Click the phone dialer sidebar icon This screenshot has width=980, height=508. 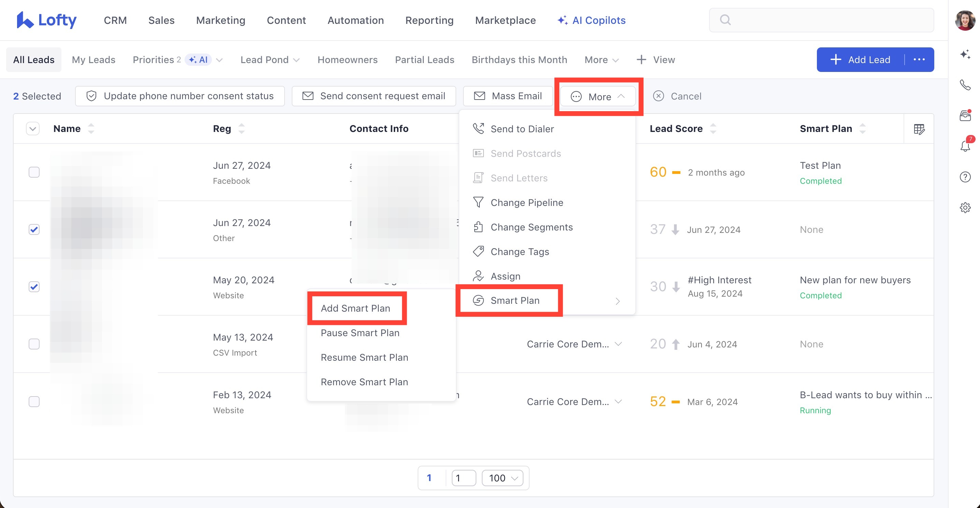pyautogui.click(x=965, y=85)
